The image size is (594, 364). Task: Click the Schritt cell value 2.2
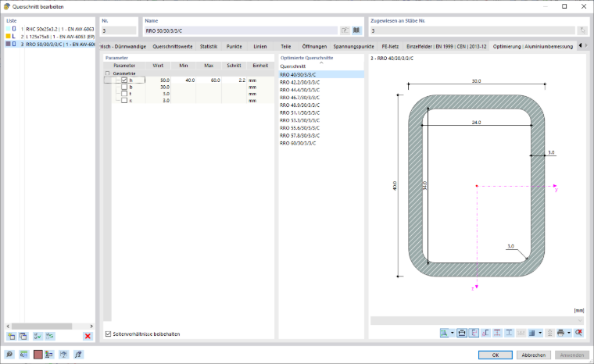click(234, 80)
